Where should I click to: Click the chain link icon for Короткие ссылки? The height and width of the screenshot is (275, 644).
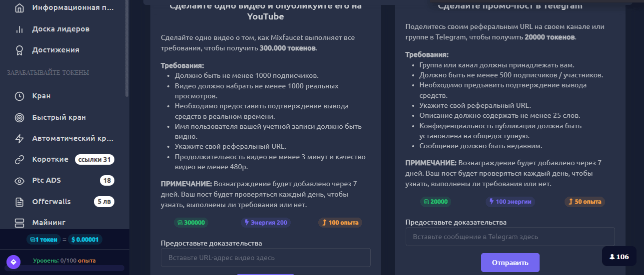click(x=19, y=160)
